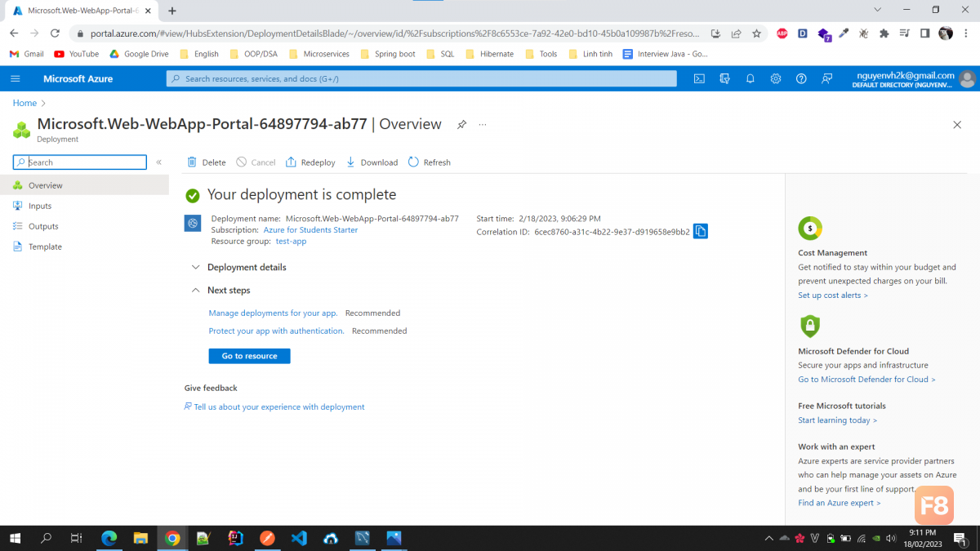The width and height of the screenshot is (980, 551).
Task: Bookmark this page with the star icon
Action: coord(757,33)
